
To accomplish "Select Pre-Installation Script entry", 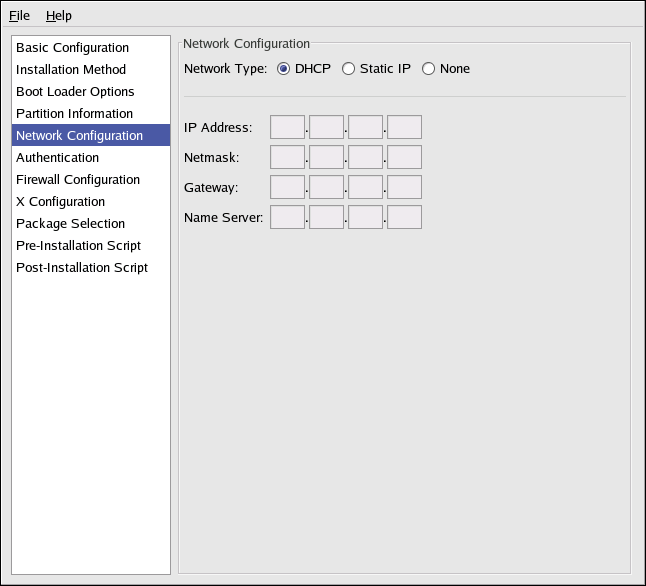I will [x=78, y=246].
